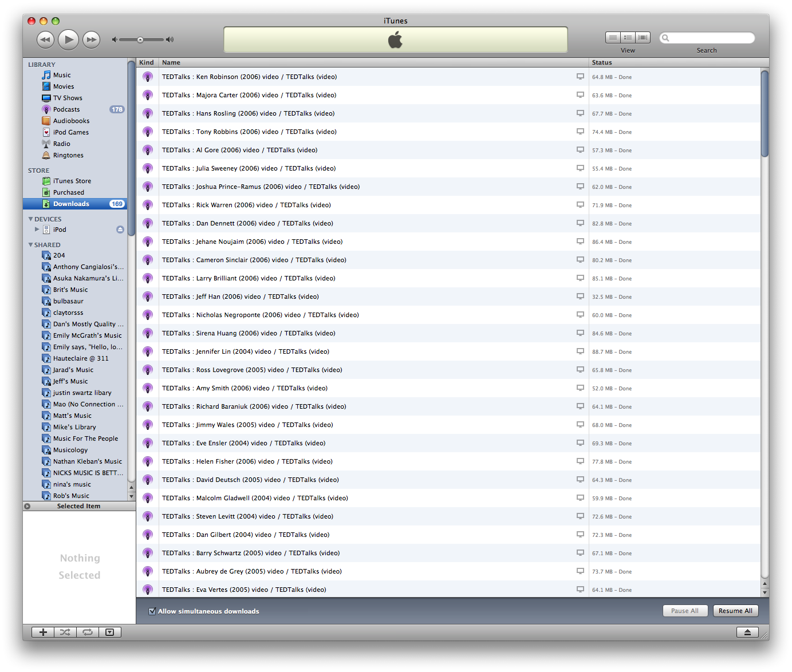Open Mike's Library shared library
The image size is (792, 672).
(75, 427)
